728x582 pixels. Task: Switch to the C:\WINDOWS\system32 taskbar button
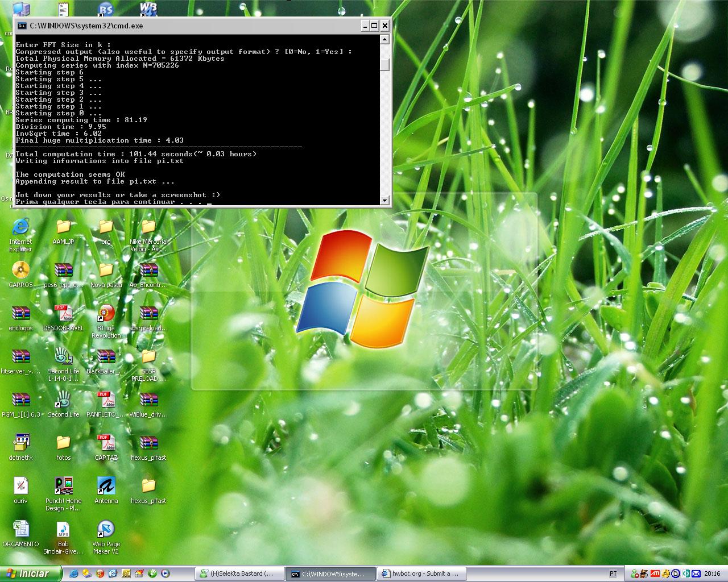point(330,574)
